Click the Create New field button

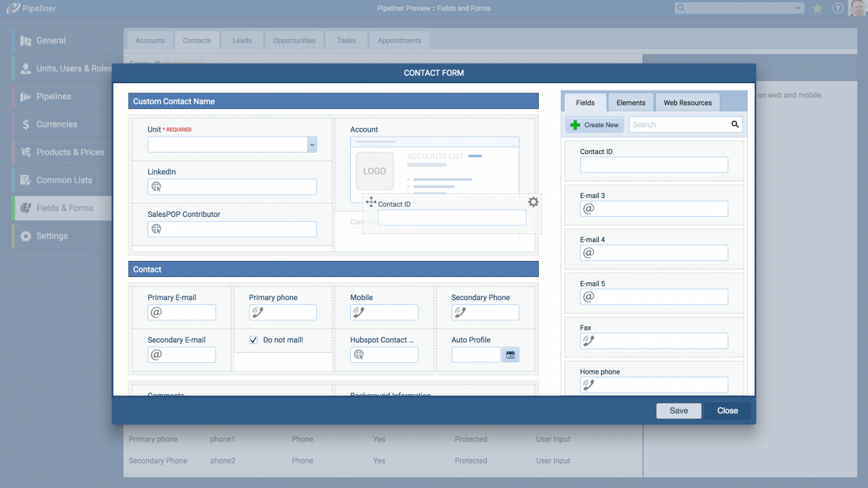point(594,124)
